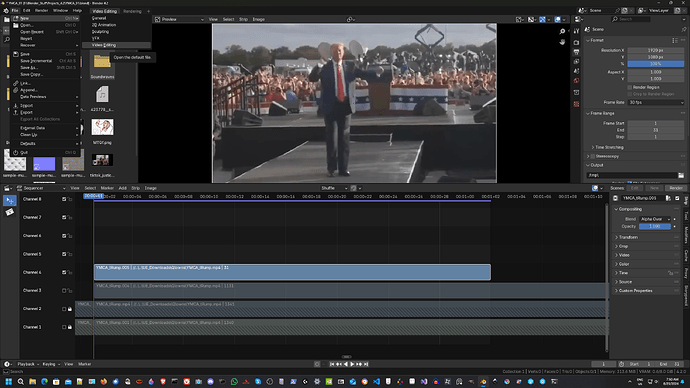This screenshot has width=690, height=388.
Task: Toggle Channel 8 mute checkbox
Action: [64, 199]
